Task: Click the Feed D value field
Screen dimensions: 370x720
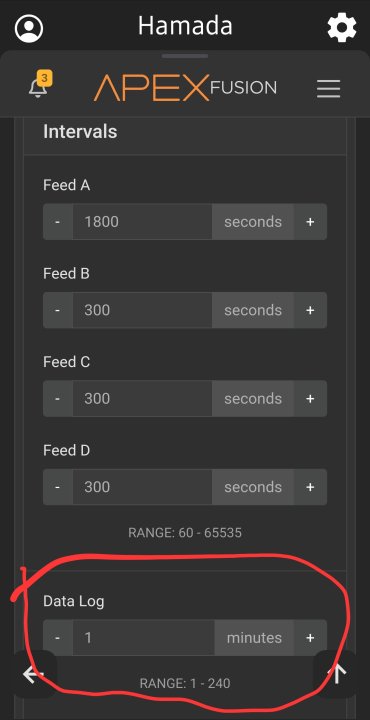Action: 142,487
